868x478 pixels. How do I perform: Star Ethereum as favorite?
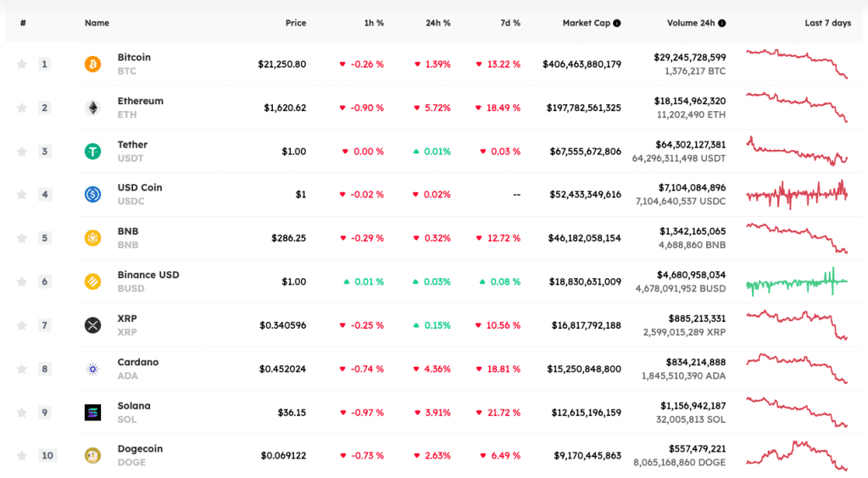[x=21, y=108]
